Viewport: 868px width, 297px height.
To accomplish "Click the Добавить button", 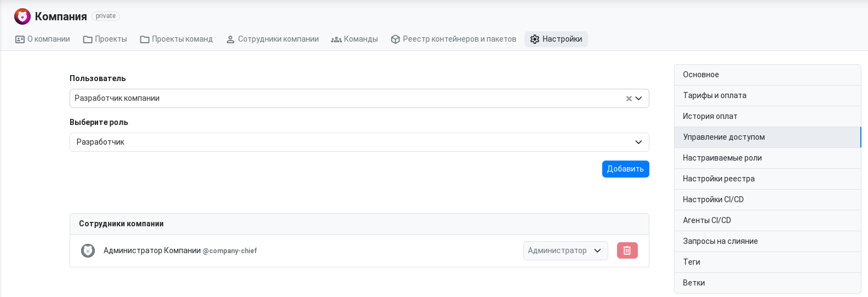I will (626, 169).
